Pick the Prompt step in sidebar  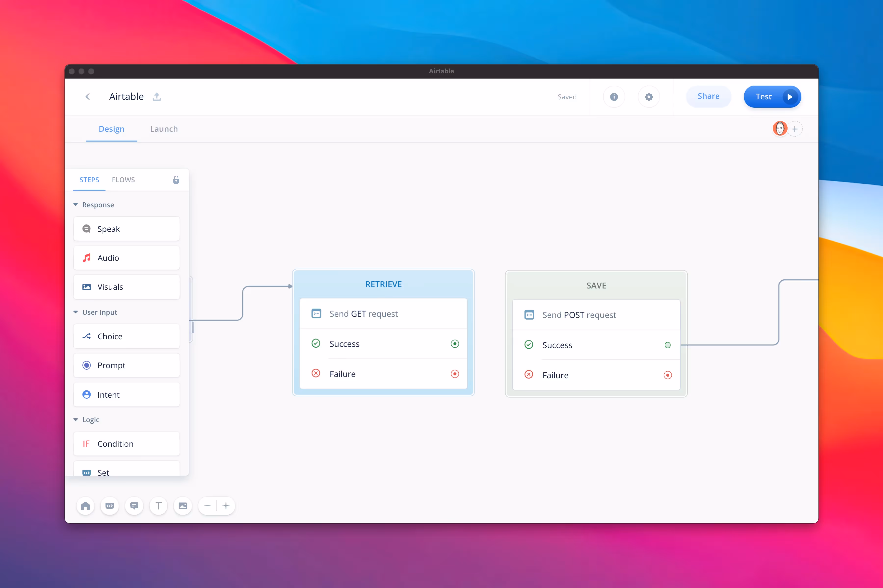coord(126,365)
